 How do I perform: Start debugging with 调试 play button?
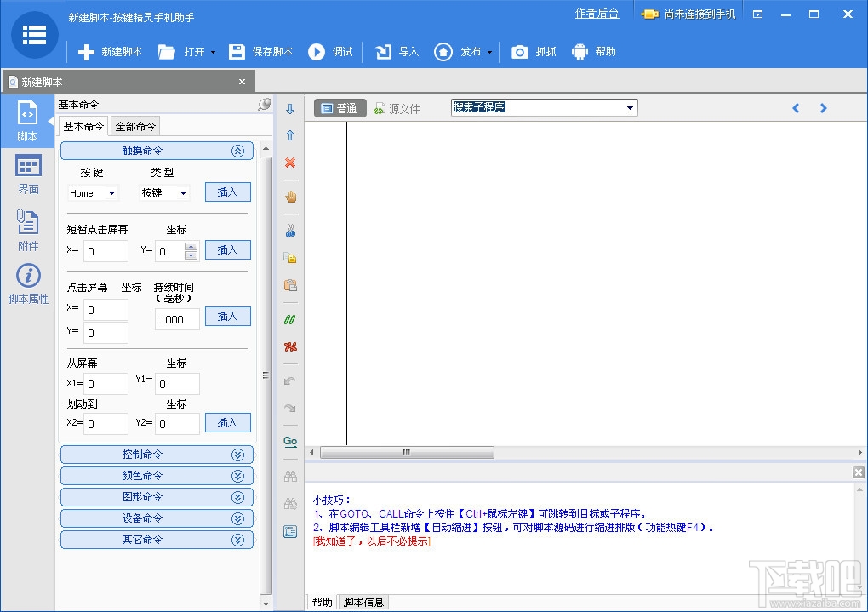(x=317, y=52)
